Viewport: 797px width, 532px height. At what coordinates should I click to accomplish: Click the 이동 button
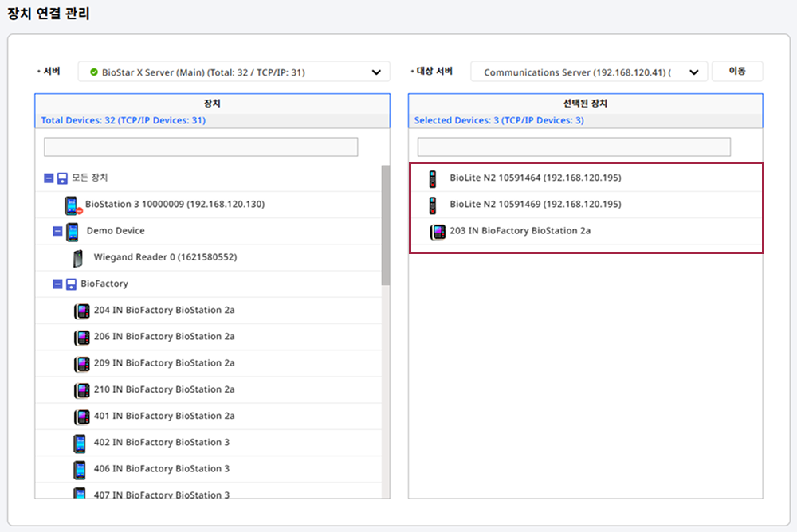click(x=736, y=72)
